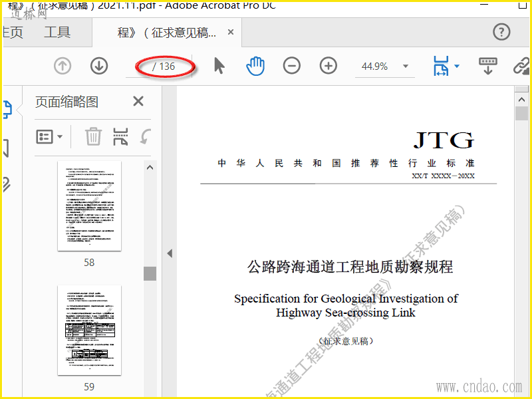Viewport: 532px width, 399px height.
Task: Click the document vertical scrollbar handle
Action: tap(521, 113)
